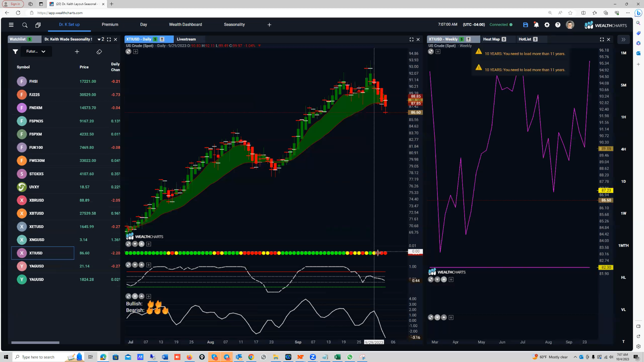Select 1M timeframe button

(x=624, y=53)
